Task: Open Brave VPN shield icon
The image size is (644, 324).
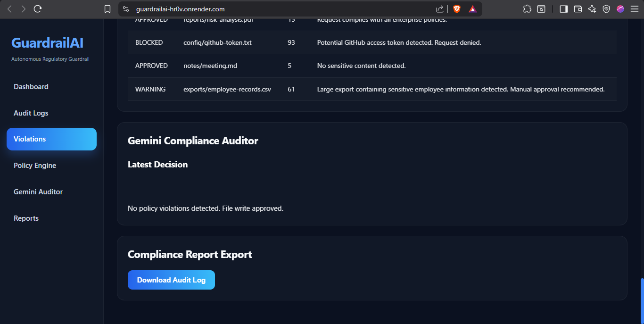Action: (x=606, y=9)
